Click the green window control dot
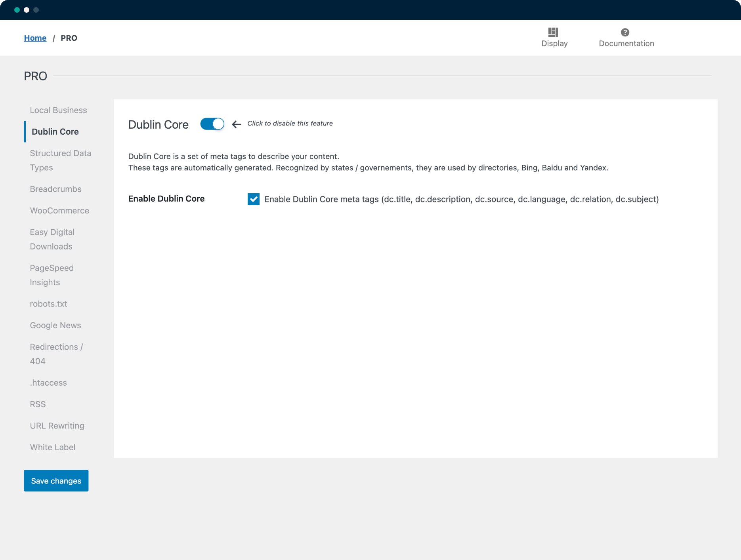The width and height of the screenshot is (741, 560). coord(17,10)
